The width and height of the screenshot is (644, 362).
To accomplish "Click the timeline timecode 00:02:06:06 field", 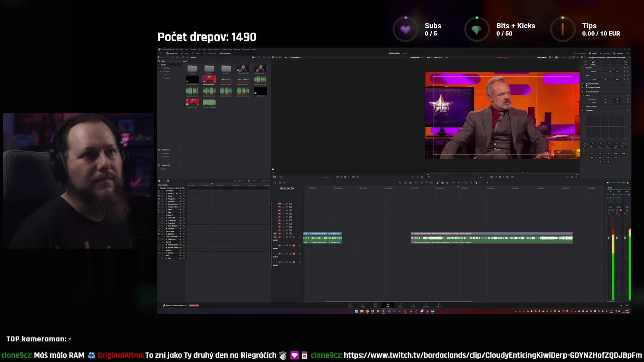I will point(287,188).
